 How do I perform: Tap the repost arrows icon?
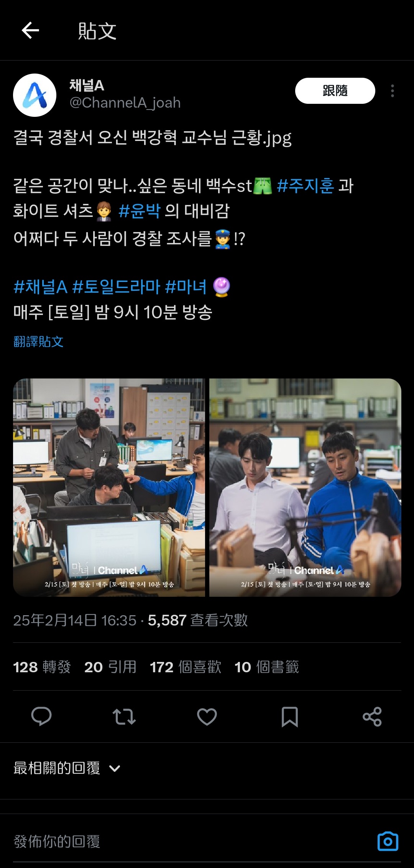124,716
